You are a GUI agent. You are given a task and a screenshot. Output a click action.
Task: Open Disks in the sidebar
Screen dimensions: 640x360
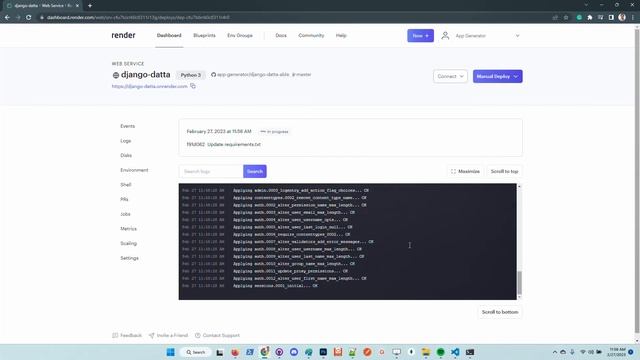[126, 156]
